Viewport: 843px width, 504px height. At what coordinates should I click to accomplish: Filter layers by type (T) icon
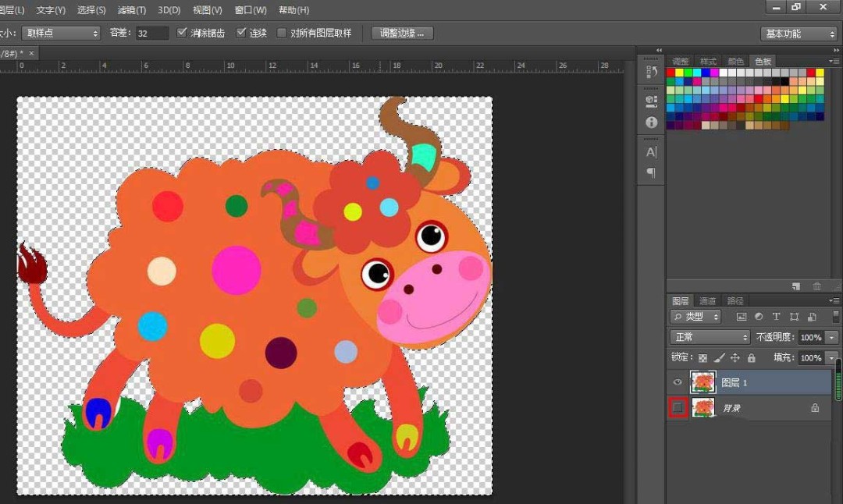pos(776,317)
